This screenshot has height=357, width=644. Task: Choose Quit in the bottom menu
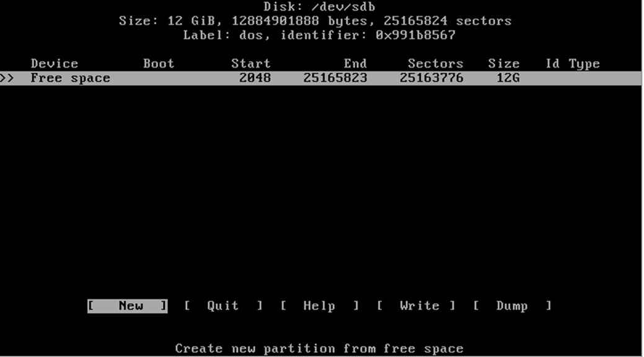(223, 306)
